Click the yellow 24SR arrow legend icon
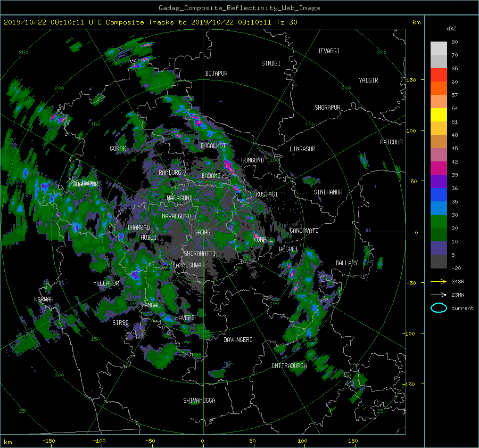This screenshot has height=448, width=479. 439,282
